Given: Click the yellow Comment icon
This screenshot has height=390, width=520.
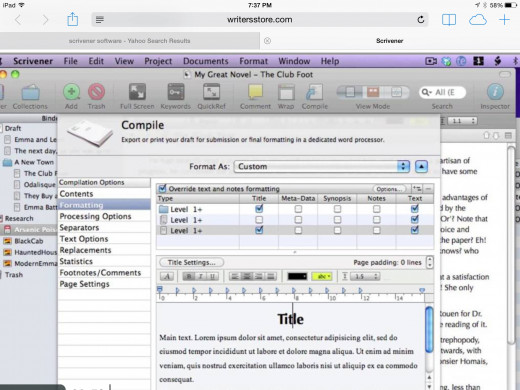Looking at the screenshot, I should click(255, 92).
